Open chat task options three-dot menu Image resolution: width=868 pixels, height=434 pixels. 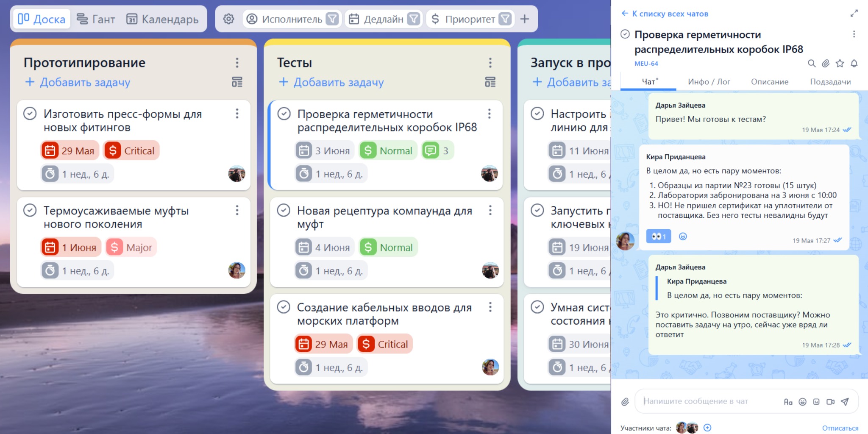click(x=854, y=34)
